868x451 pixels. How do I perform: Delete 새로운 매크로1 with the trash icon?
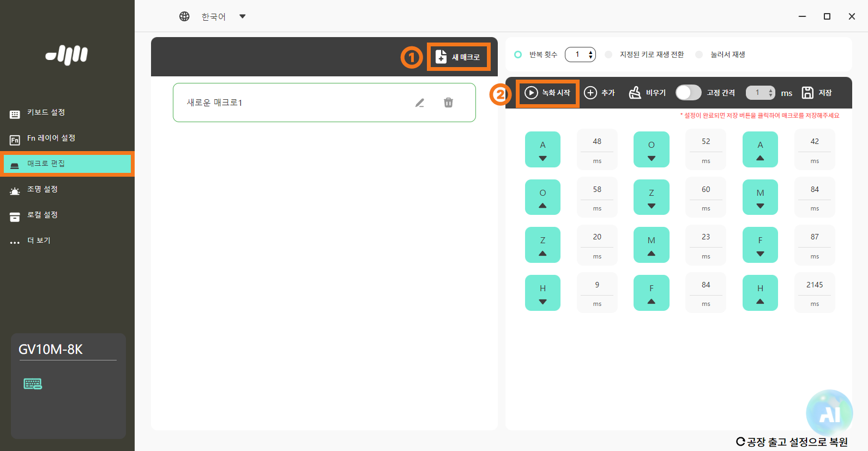tap(448, 103)
